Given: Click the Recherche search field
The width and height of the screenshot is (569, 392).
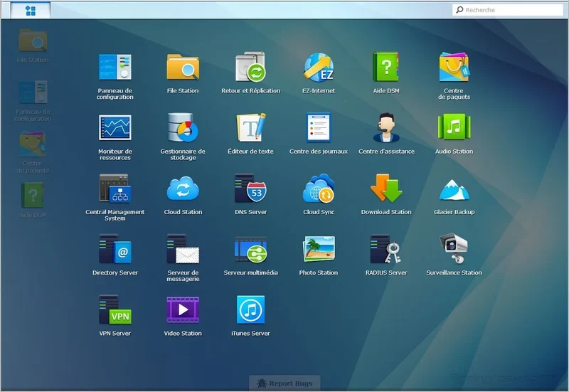Looking at the screenshot, I should (508, 10).
